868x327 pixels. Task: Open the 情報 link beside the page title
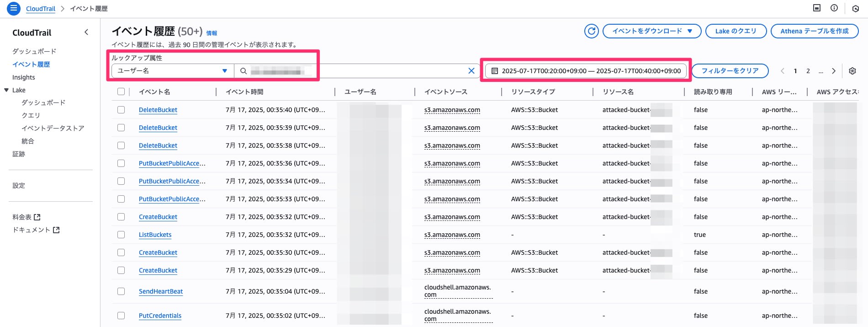[x=212, y=33]
